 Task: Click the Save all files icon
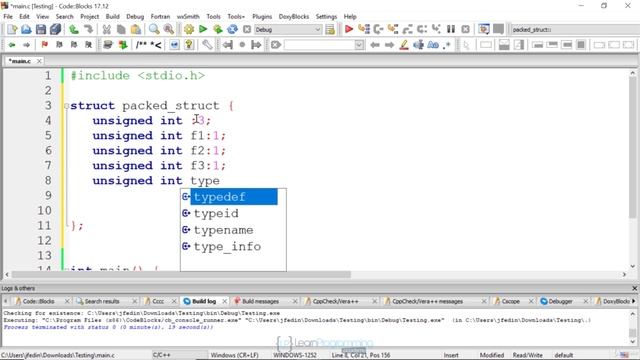(55, 29)
